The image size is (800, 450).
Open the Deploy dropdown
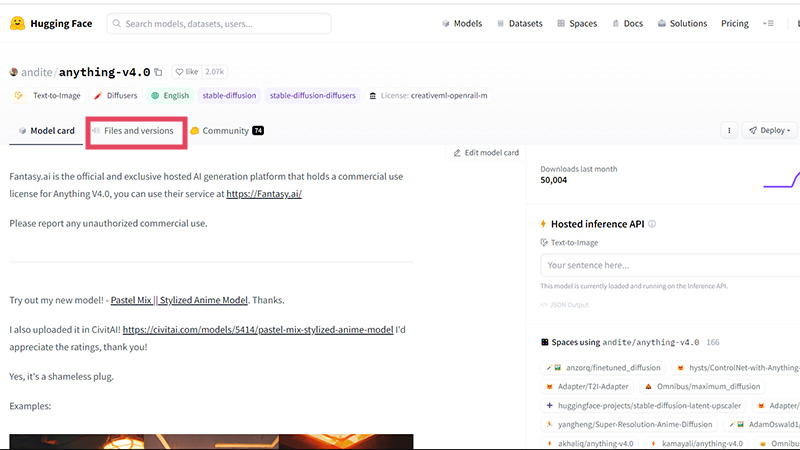(x=769, y=131)
